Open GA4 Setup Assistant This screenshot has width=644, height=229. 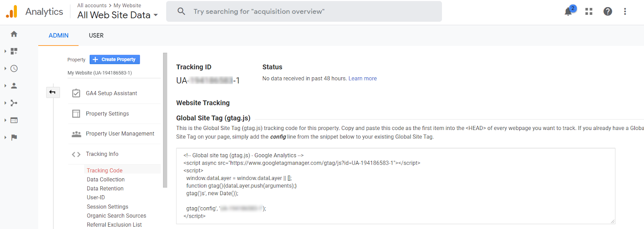(111, 93)
